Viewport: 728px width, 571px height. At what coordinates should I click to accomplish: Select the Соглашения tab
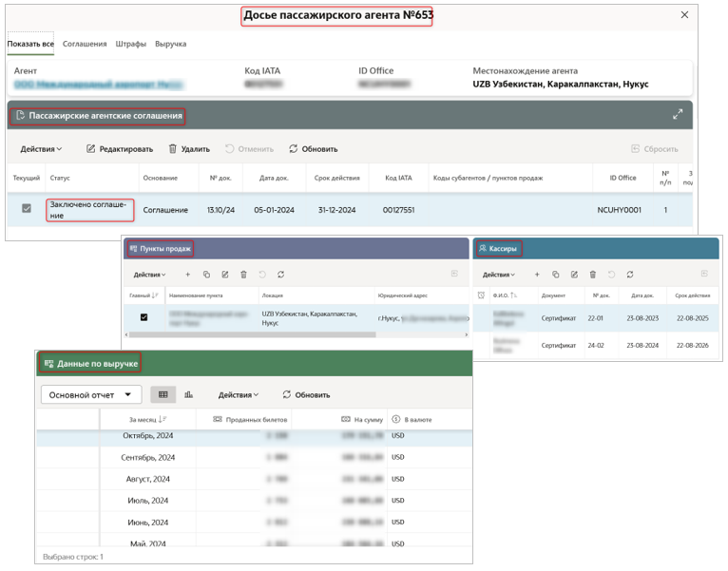(85, 44)
